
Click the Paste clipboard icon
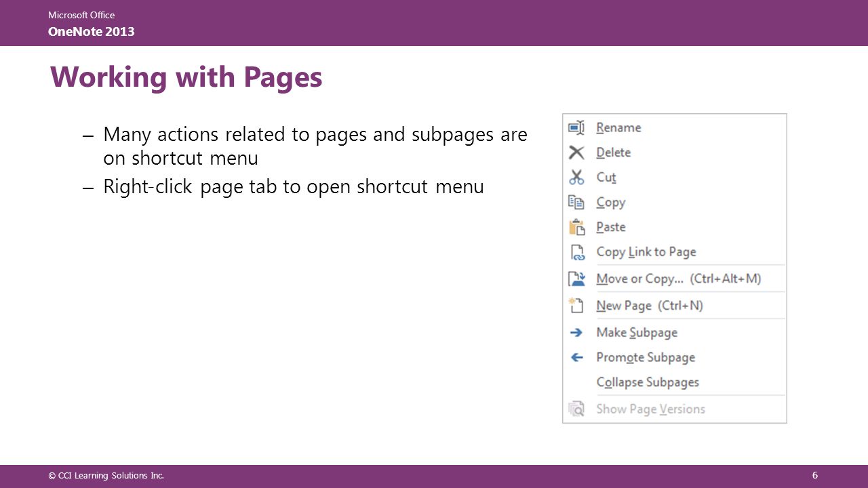[576, 227]
